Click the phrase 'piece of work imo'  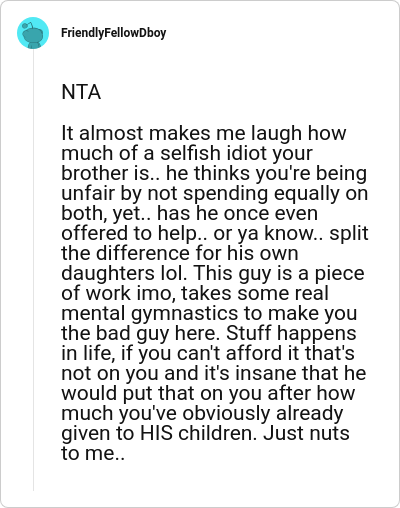pos(213,283)
